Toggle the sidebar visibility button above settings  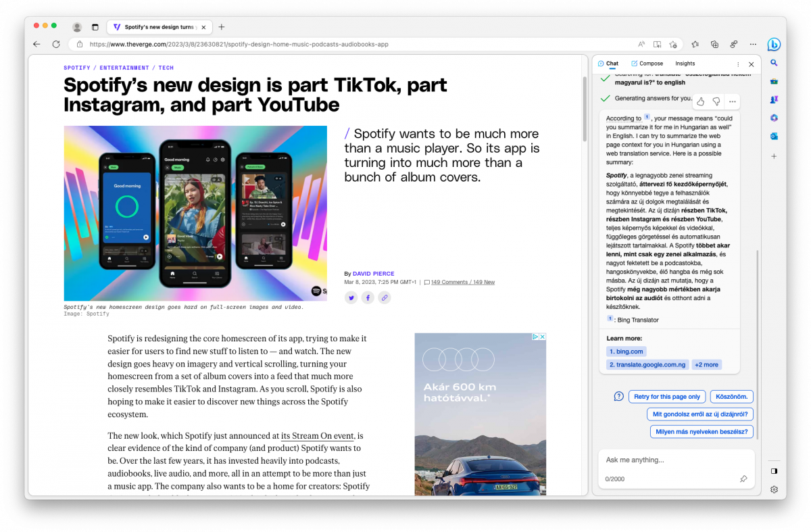tap(774, 471)
